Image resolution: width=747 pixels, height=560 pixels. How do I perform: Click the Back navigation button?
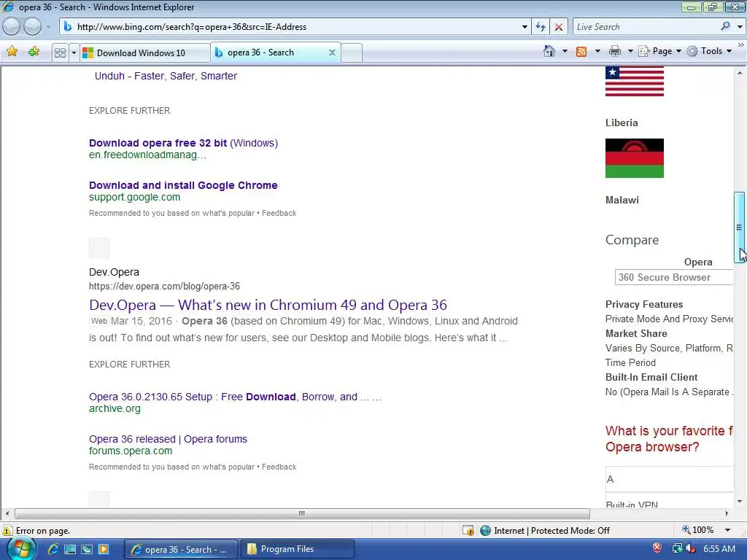pos(12,27)
